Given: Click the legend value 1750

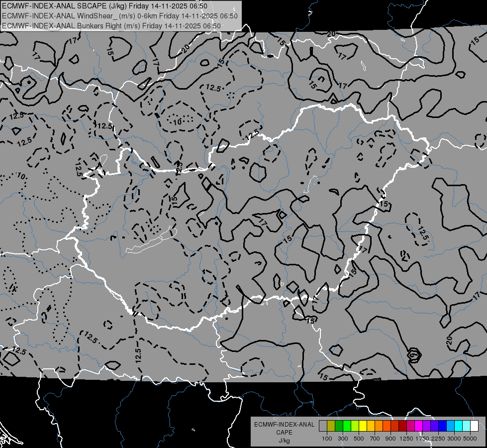Looking at the screenshot, I should (x=422, y=439).
